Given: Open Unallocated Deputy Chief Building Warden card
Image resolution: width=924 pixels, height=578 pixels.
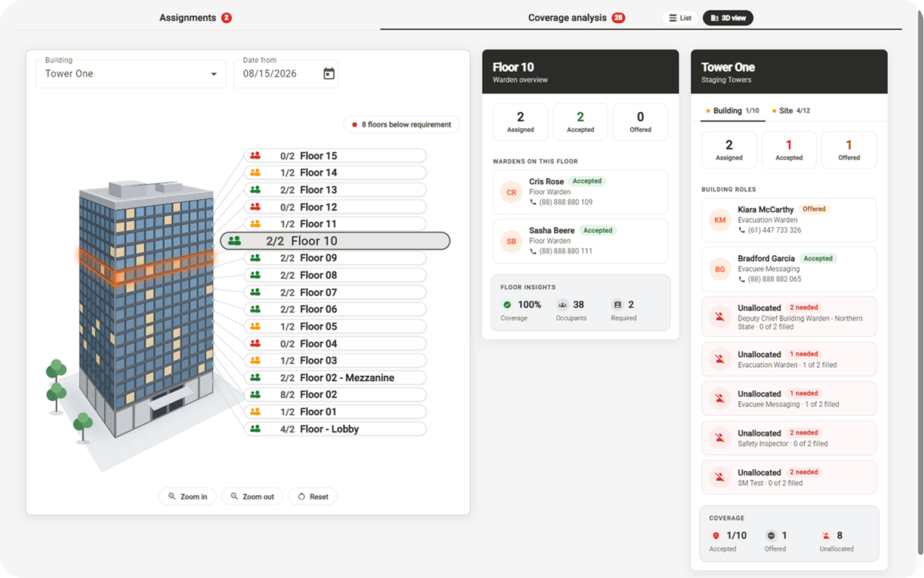Looking at the screenshot, I should (x=789, y=317).
